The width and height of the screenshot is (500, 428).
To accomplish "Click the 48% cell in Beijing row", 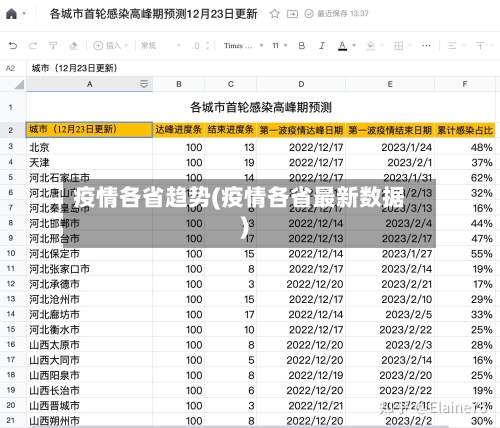I will point(465,147).
